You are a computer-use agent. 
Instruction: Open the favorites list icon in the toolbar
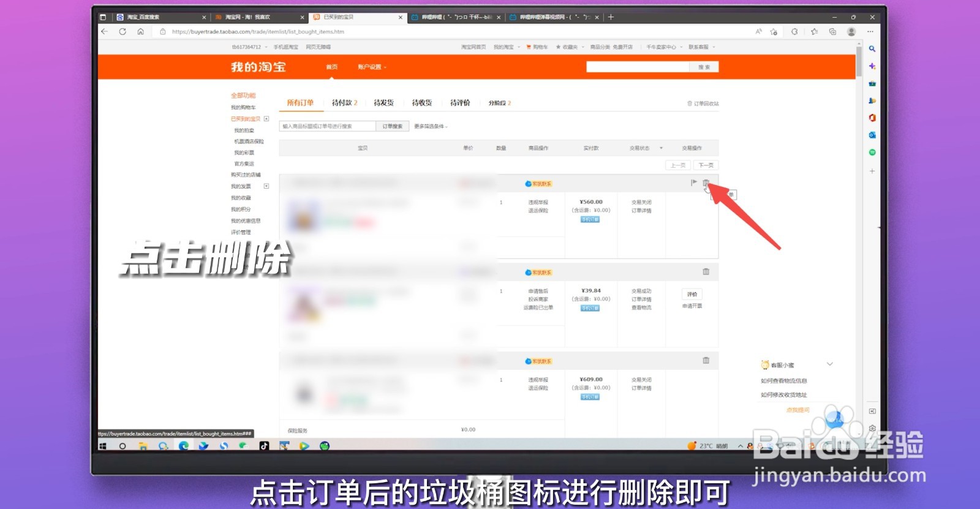point(814,31)
